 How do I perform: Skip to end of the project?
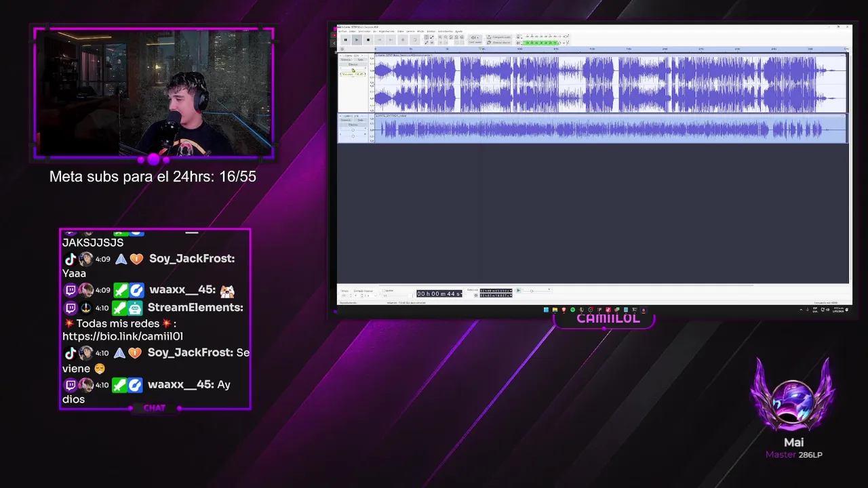[391, 39]
